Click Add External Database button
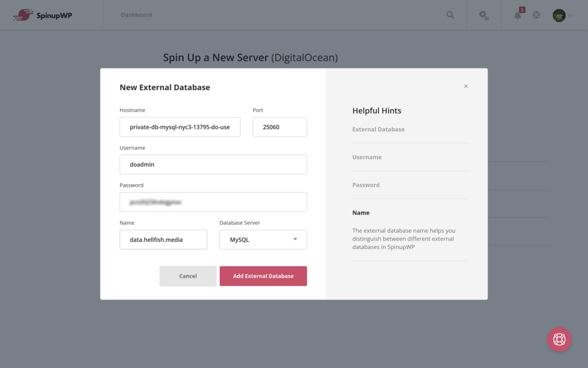The width and height of the screenshot is (588, 368). (263, 276)
